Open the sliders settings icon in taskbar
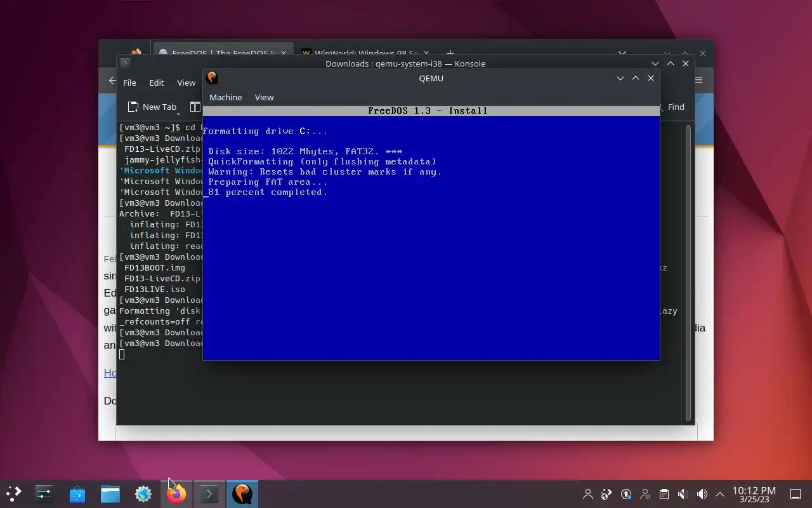The height and width of the screenshot is (508, 812). [x=44, y=493]
